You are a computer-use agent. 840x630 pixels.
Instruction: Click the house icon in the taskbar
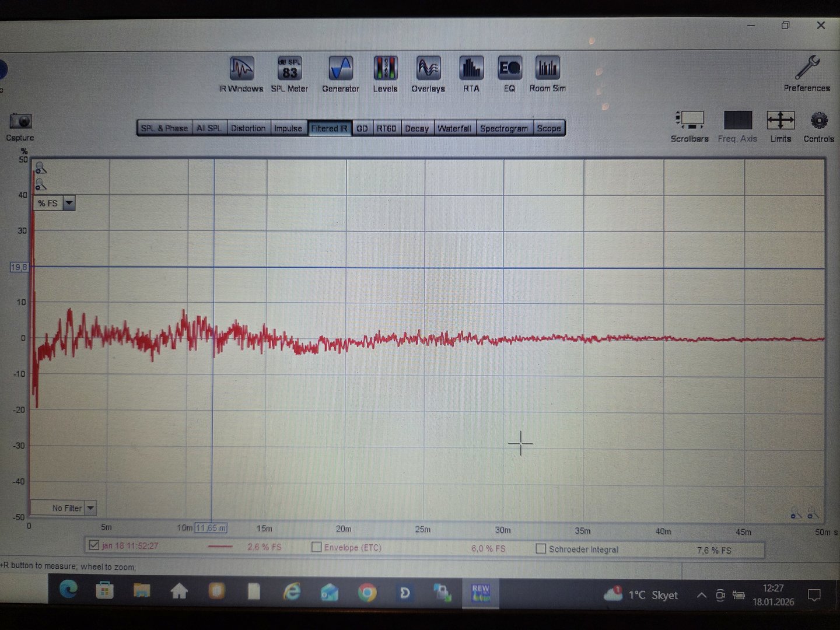pyautogui.click(x=179, y=591)
